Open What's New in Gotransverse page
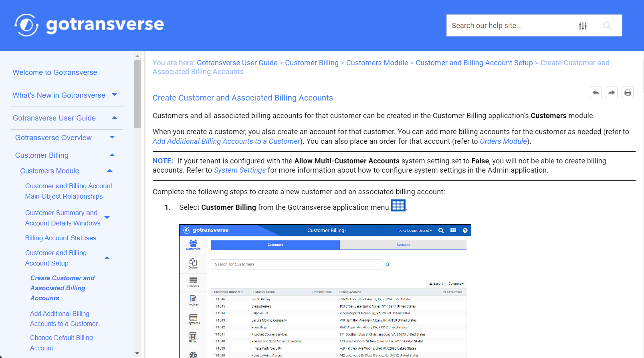Viewport: 644px width, 358px height. click(59, 95)
